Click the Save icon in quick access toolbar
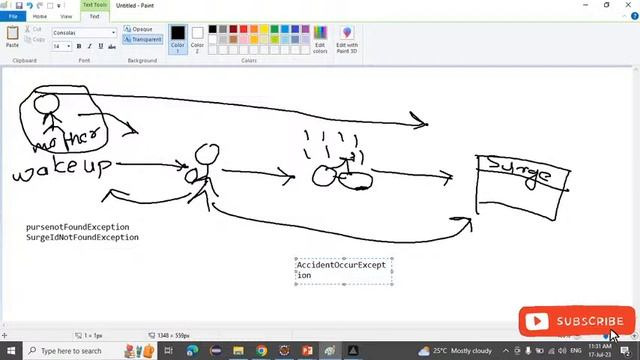The width and height of the screenshot is (640, 360). (19, 5)
